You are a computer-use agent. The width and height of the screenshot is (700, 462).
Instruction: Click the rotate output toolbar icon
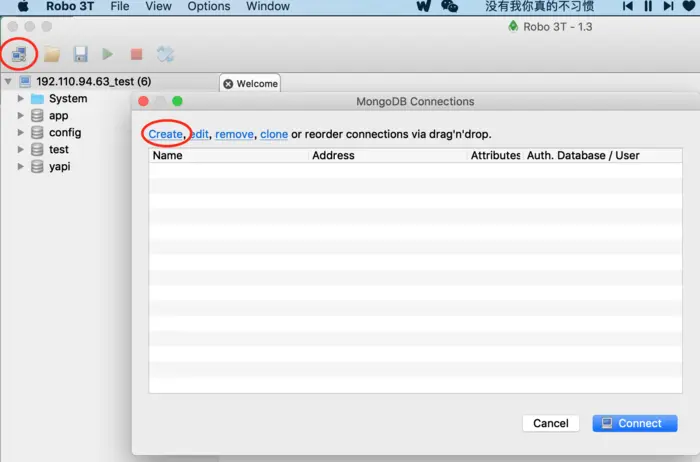coord(165,54)
